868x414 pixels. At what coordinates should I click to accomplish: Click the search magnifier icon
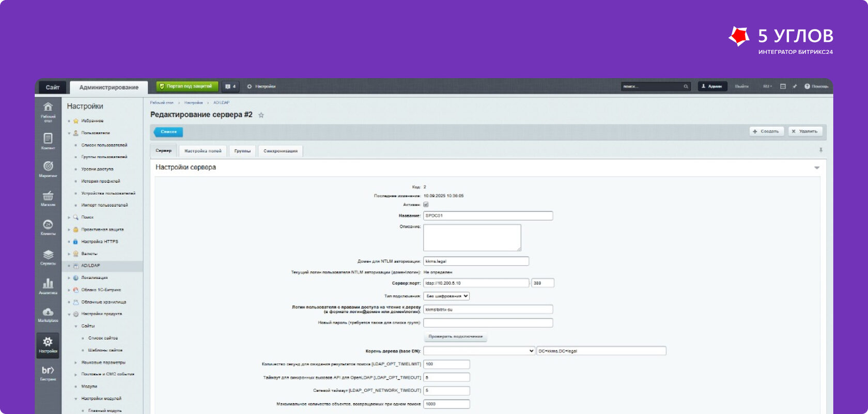tap(686, 86)
